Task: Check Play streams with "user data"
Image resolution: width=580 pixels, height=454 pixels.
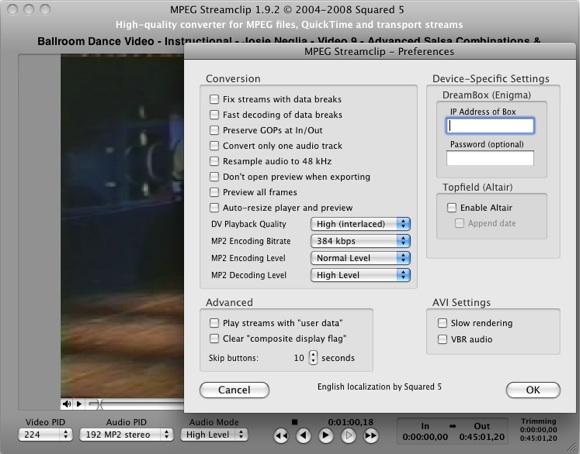Action: point(214,323)
